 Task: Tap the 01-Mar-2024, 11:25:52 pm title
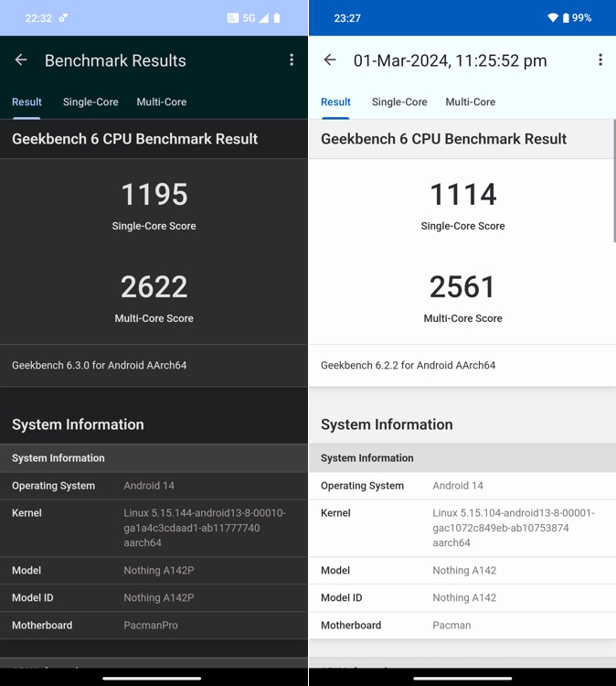450,60
